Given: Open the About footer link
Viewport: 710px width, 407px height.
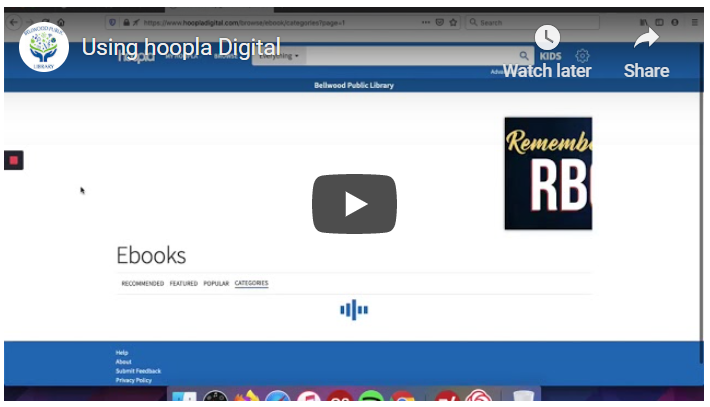Looking at the screenshot, I should 123,362.
